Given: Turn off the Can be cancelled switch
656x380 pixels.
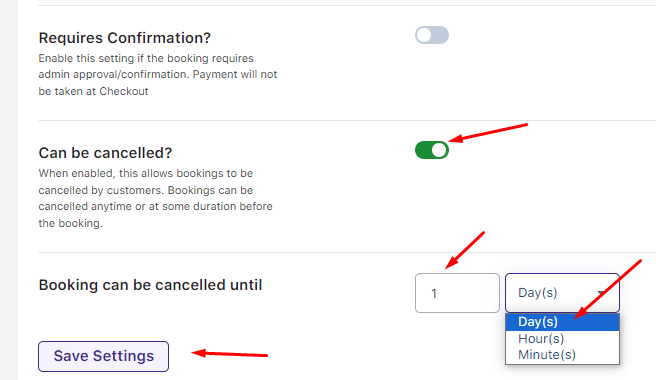Looking at the screenshot, I should (432, 150).
